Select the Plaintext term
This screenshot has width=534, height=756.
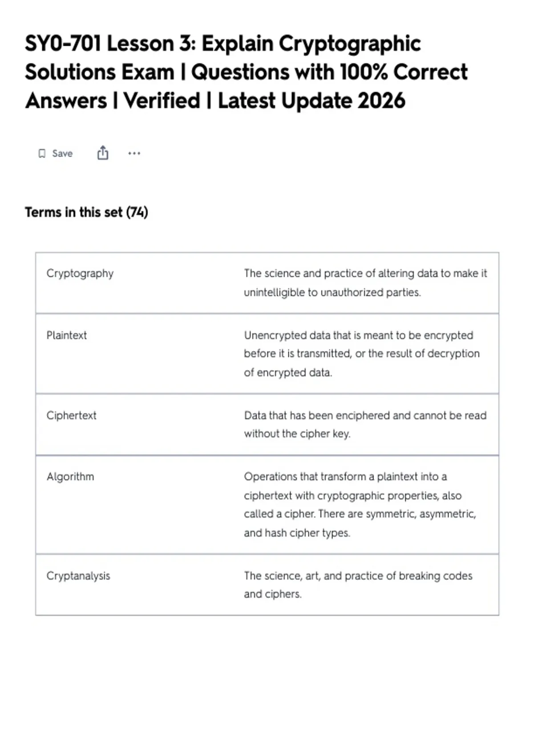point(67,335)
